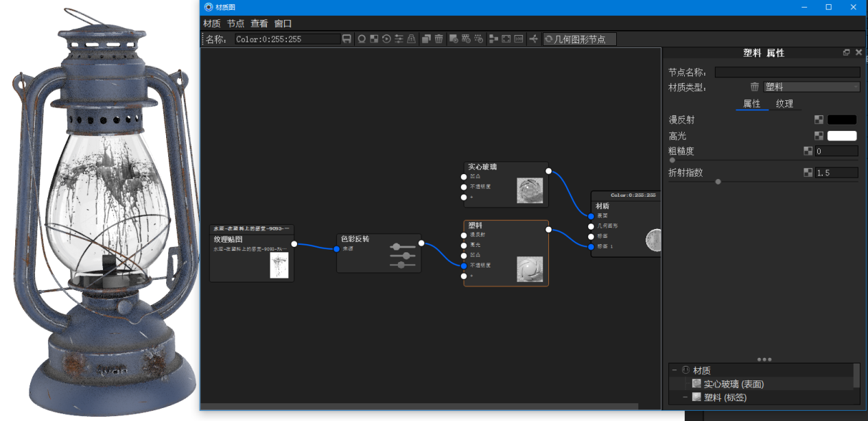Click the 塑料 node preview thumbnail

[x=530, y=269]
